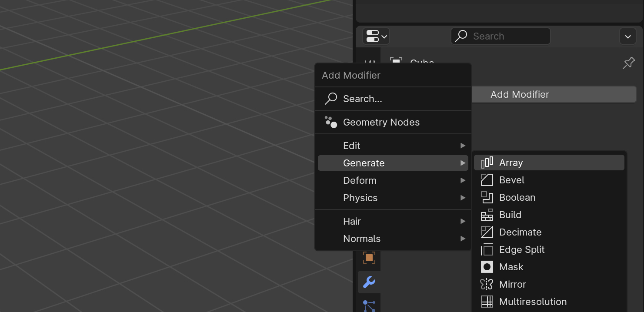
Task: Choose Geometry Nodes from Add Modifier
Action: (x=393, y=122)
